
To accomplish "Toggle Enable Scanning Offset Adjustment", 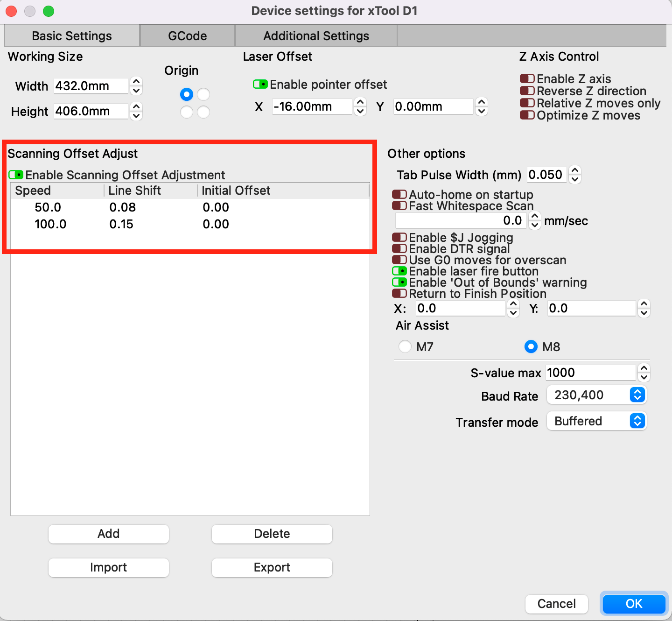I will pos(16,175).
